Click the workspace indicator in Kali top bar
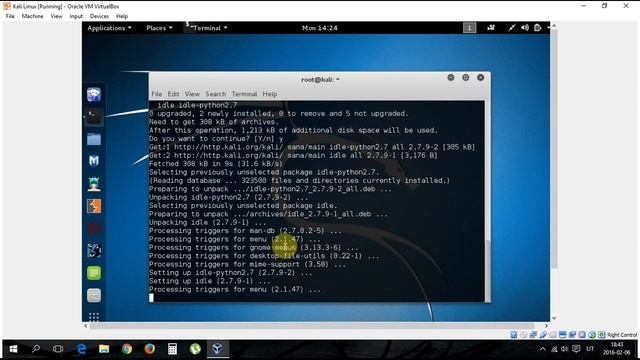640x360 pixels. pyautogui.click(x=469, y=28)
